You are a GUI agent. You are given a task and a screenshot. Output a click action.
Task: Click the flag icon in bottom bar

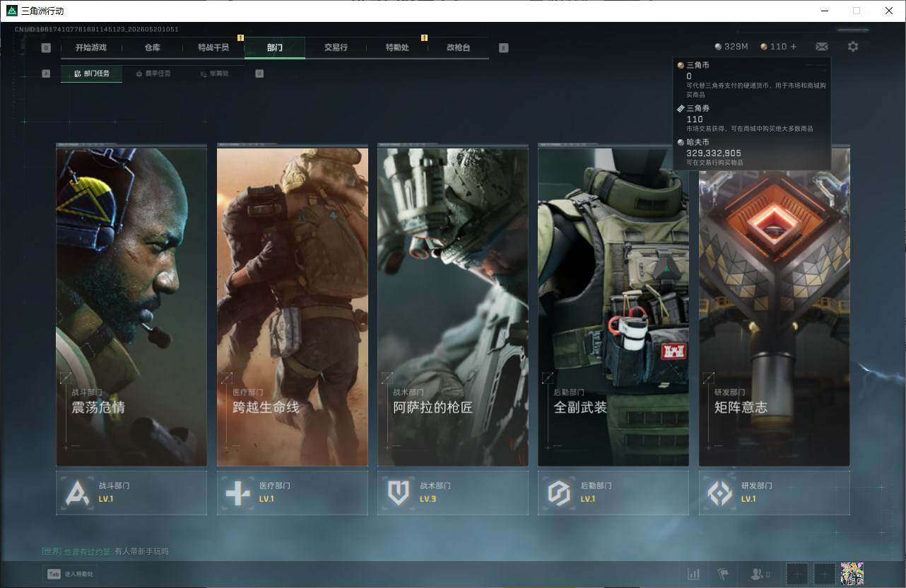click(723, 574)
